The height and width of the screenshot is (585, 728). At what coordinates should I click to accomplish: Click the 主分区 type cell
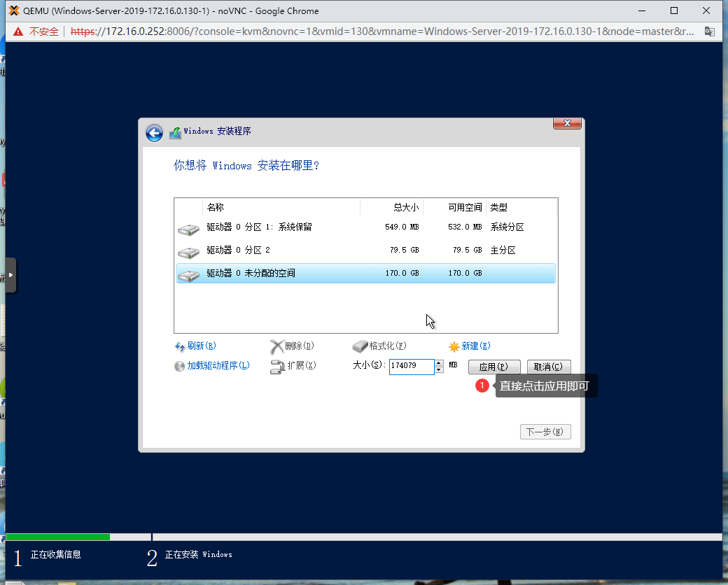503,251
